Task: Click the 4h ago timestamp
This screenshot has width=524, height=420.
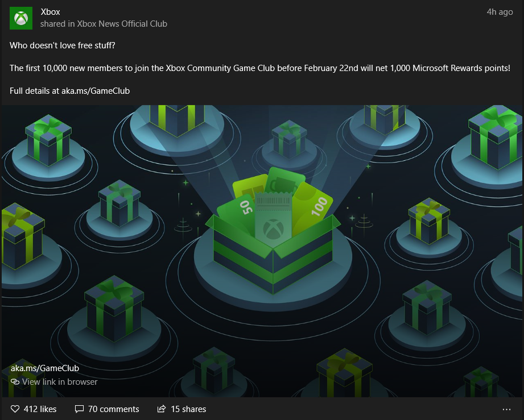Action: tap(500, 12)
